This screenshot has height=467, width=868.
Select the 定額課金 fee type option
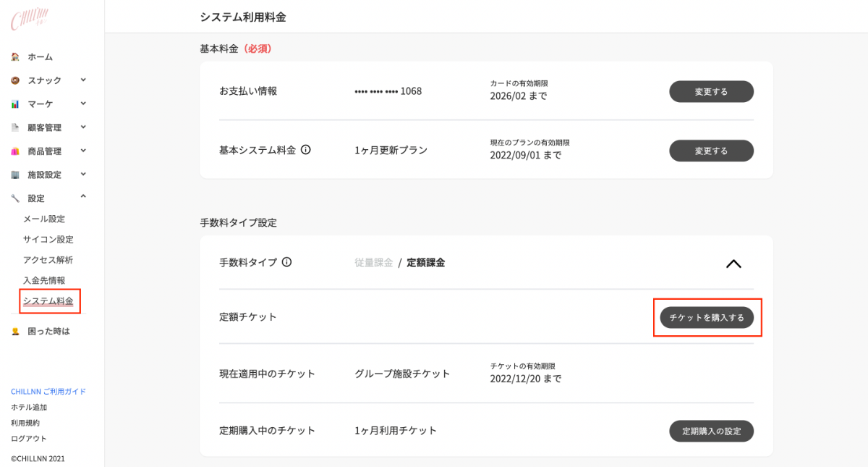tap(426, 263)
